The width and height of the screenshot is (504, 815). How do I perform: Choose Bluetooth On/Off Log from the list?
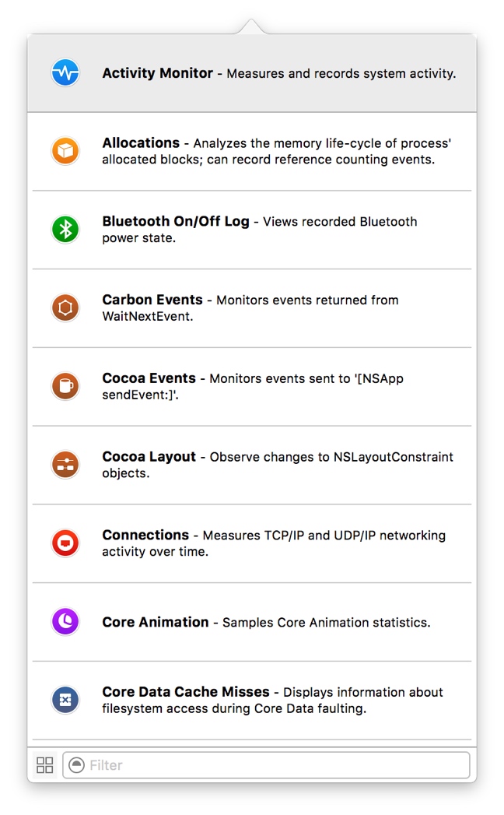[176, 222]
